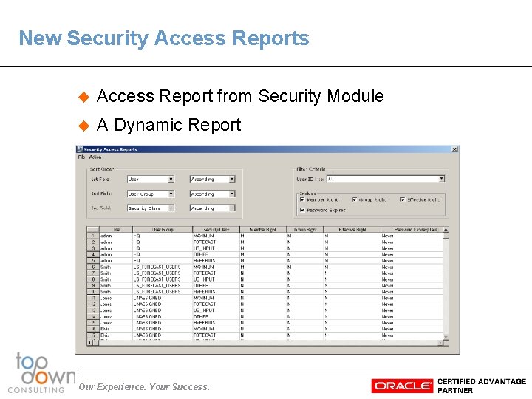Click the Security Class column header
Viewport: 532px width, 399px height.
point(216,230)
